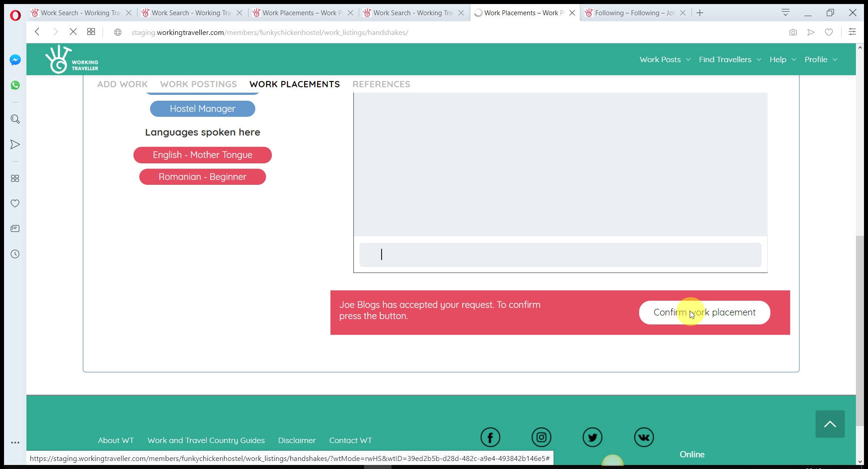Open Opera menu logo
This screenshot has width=868, height=469.
[15, 16]
